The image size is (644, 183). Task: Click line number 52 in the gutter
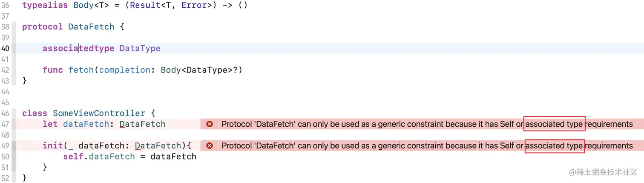click(5, 177)
